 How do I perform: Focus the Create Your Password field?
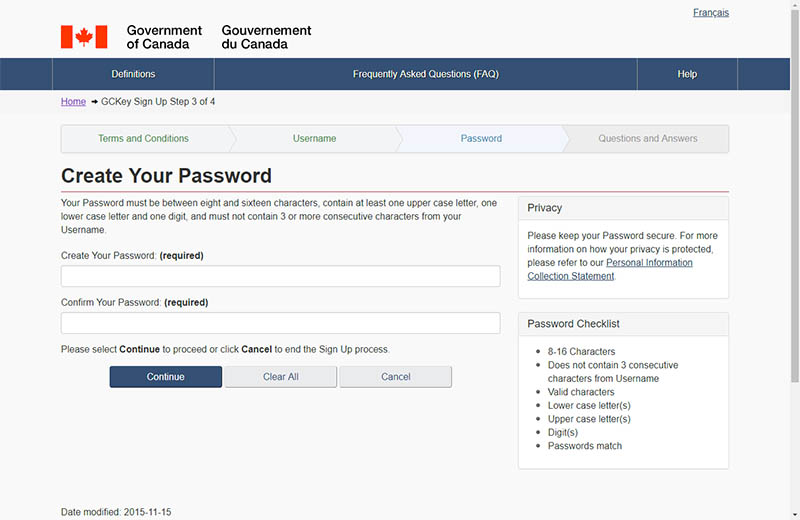click(280, 277)
